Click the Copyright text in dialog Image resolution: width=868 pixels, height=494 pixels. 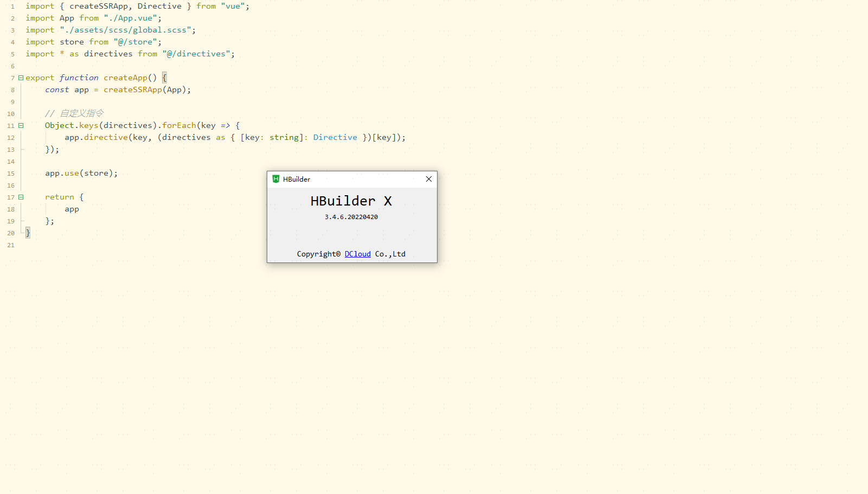[319, 254]
